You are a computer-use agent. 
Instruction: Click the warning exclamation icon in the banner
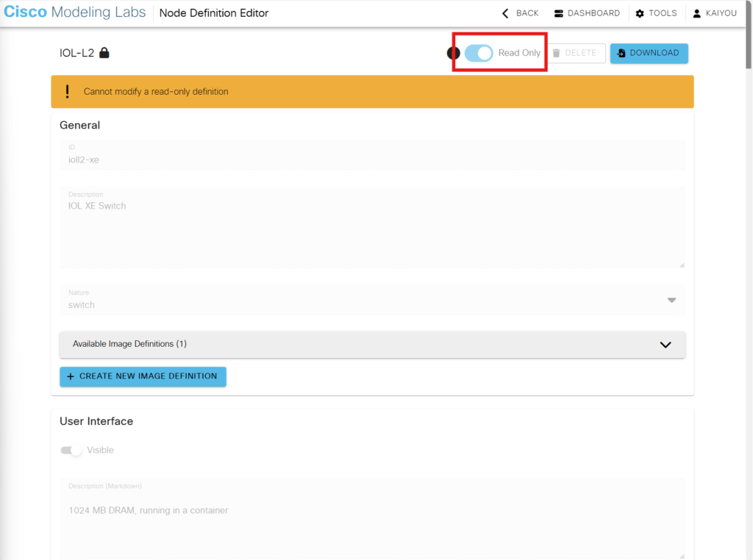tap(67, 92)
